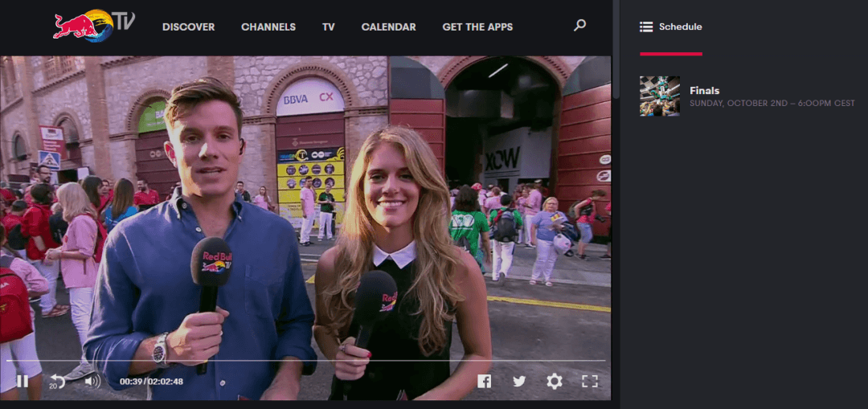Click the Schedule list icon

point(646,27)
